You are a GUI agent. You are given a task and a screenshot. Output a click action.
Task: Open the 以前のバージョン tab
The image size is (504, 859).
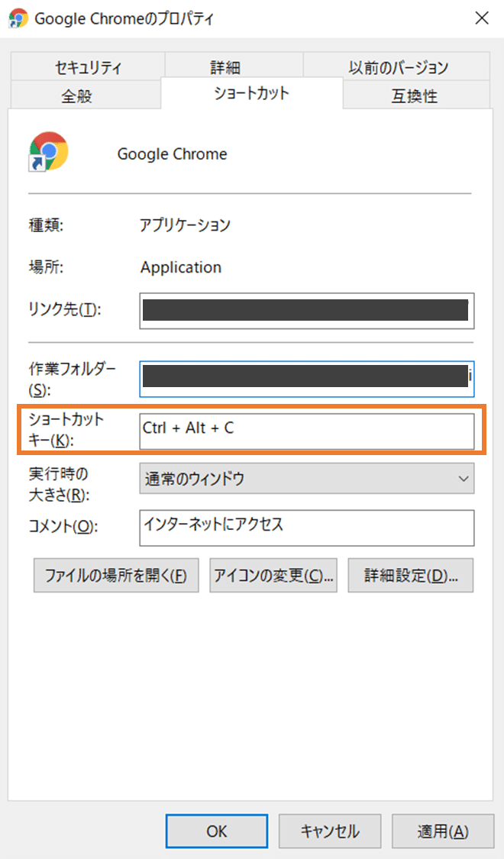click(398, 67)
